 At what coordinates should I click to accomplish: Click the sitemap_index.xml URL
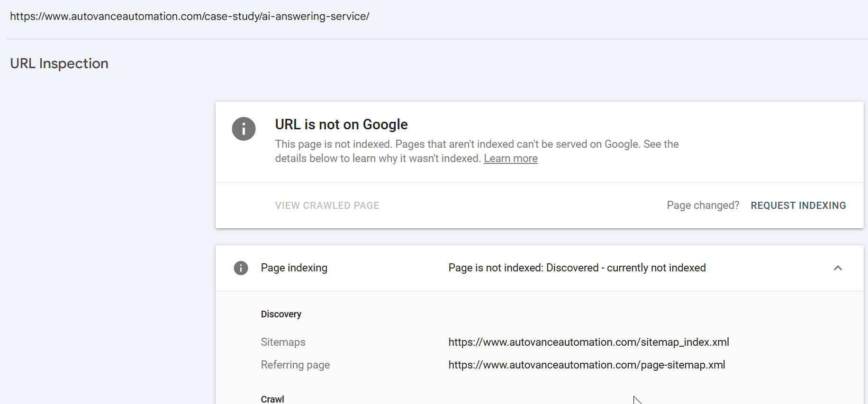pyautogui.click(x=588, y=342)
